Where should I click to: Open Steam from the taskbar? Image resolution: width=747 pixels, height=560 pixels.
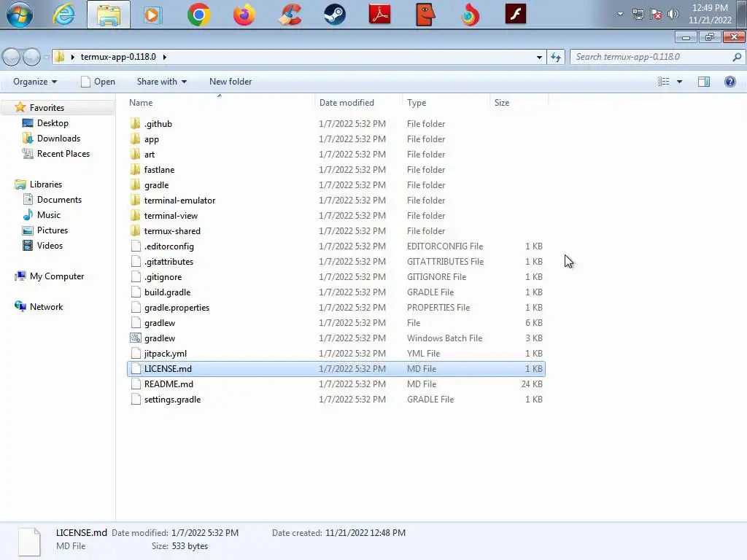[335, 15]
